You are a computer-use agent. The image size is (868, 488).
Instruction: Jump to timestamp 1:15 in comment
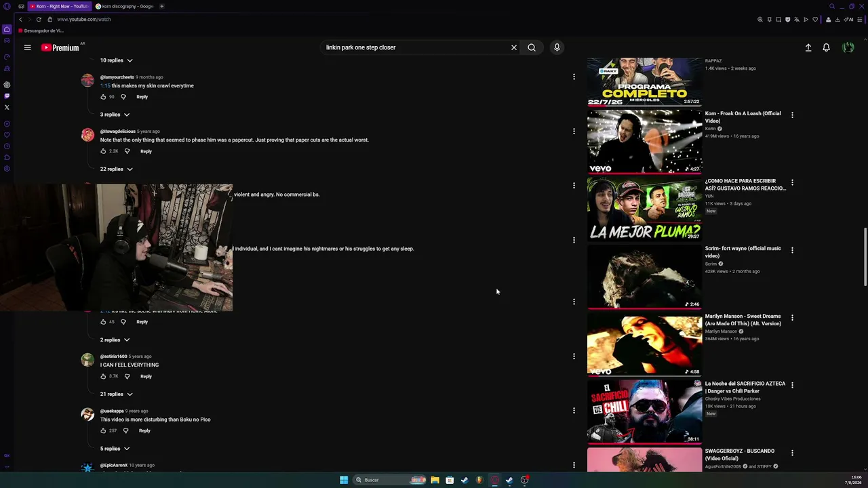pos(105,86)
